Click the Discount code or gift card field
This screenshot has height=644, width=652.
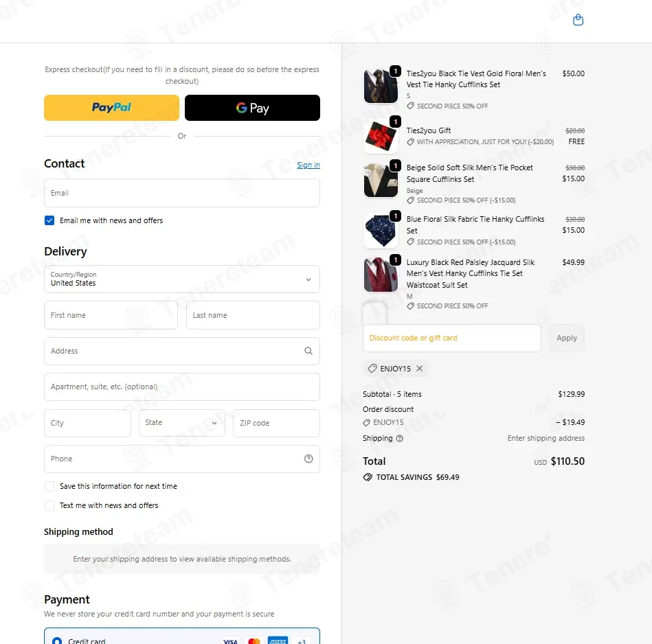click(x=451, y=338)
